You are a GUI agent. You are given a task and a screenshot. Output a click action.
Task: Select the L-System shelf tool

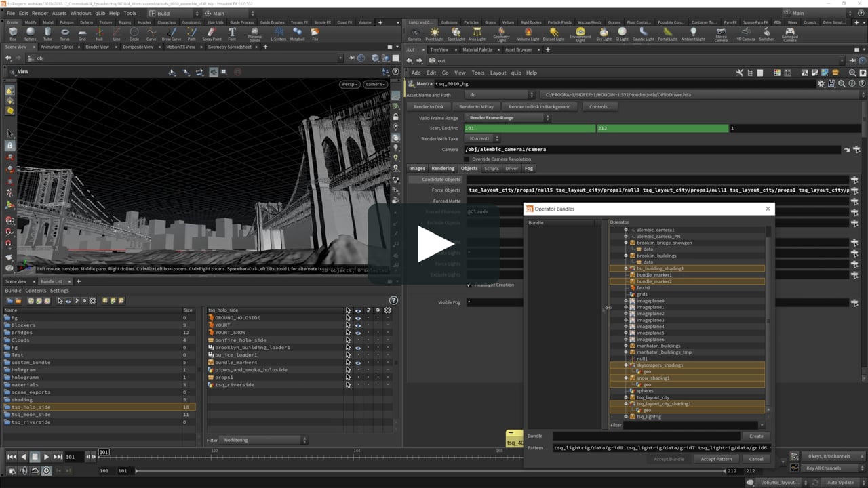coord(279,34)
